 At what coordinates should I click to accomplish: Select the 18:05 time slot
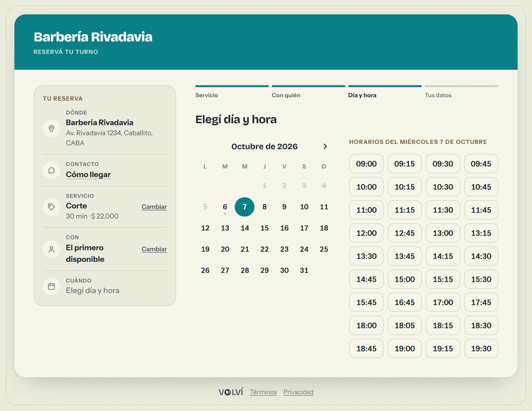click(x=405, y=325)
